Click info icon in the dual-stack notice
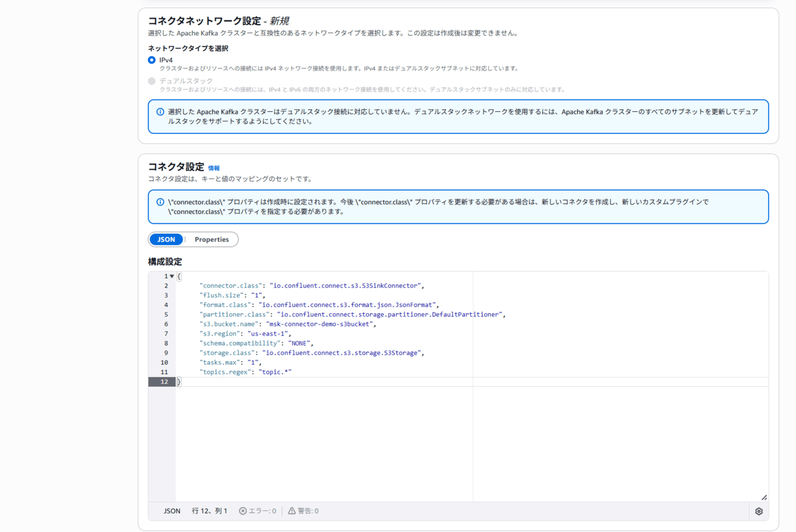Screen dimensions: 796x532 coord(160,112)
